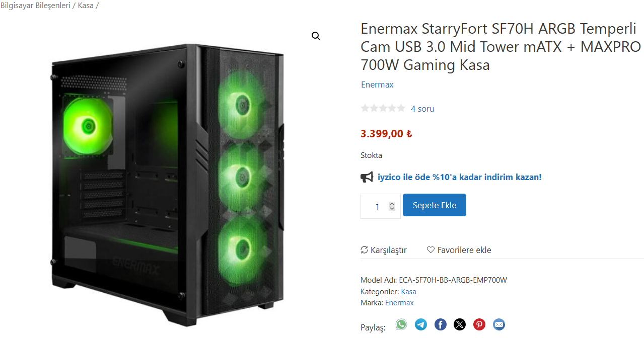Open Kasa link next to Kategoriler
The width and height of the screenshot is (644, 338).
(408, 292)
